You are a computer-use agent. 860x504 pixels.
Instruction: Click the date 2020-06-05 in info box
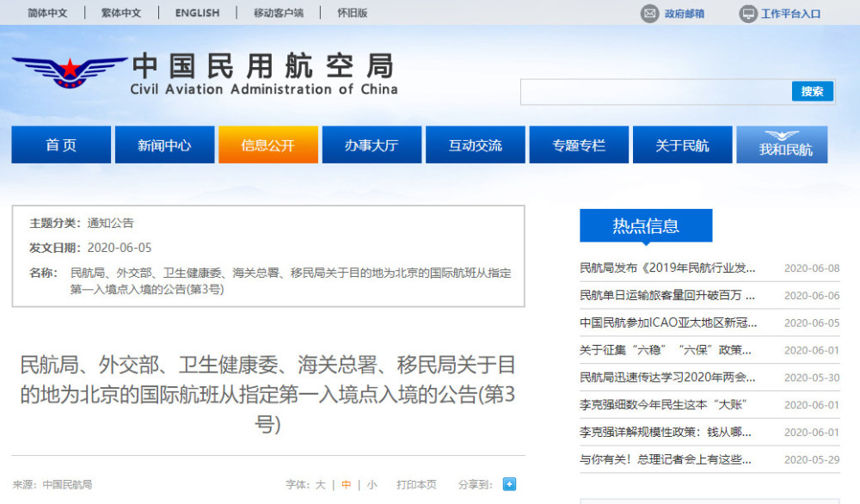point(119,248)
